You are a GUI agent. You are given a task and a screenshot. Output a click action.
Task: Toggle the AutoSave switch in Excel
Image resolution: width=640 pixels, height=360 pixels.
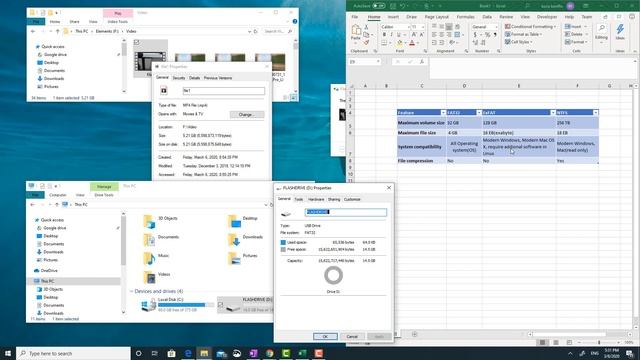379,6
